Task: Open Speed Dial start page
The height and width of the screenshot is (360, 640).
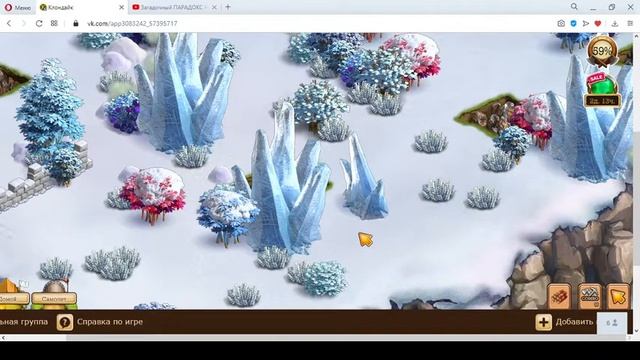Action: click(54, 23)
